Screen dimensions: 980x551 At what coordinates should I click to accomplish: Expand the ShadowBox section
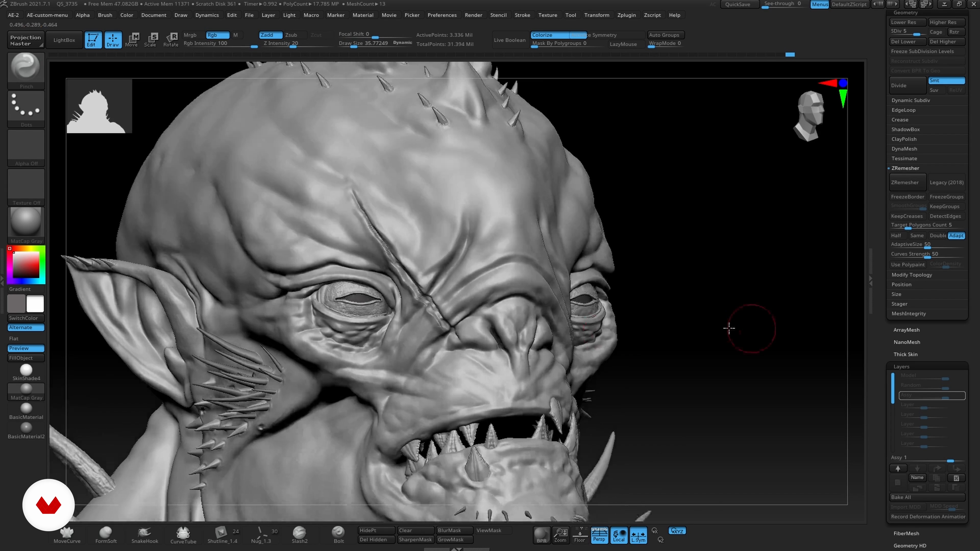905,129
